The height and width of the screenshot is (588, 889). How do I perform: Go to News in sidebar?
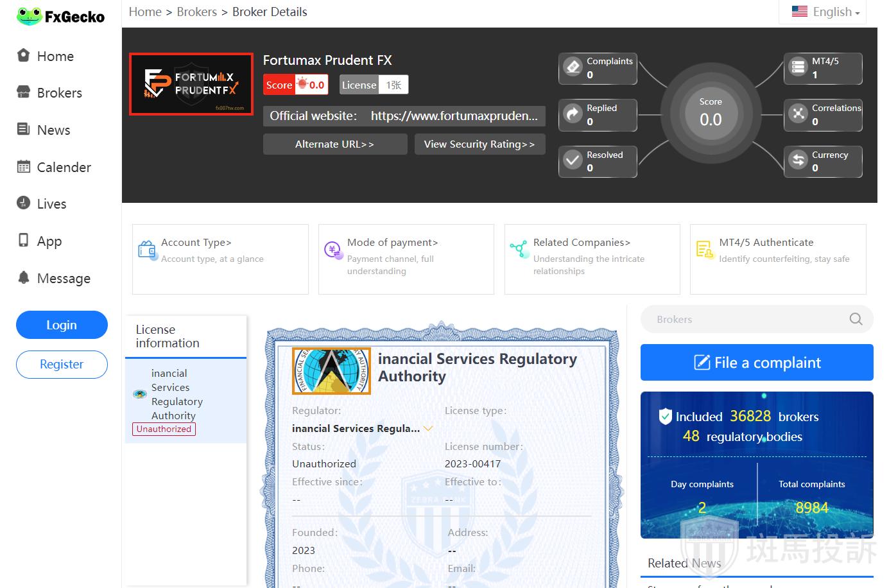(x=53, y=130)
